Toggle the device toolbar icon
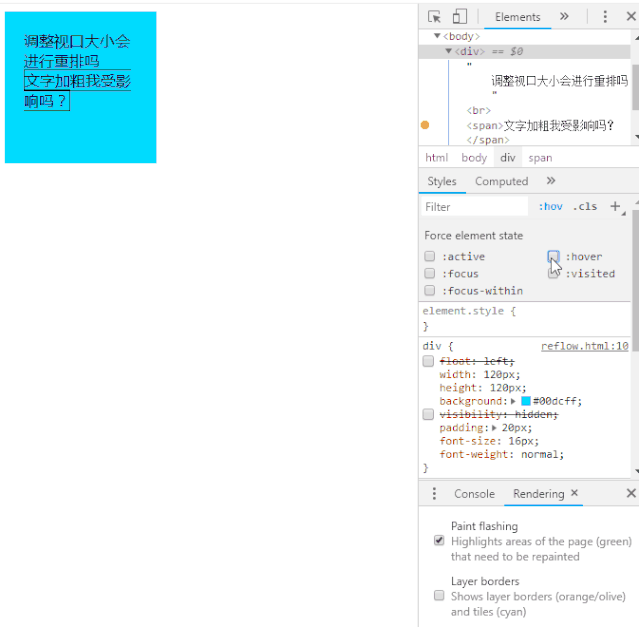 (x=460, y=17)
